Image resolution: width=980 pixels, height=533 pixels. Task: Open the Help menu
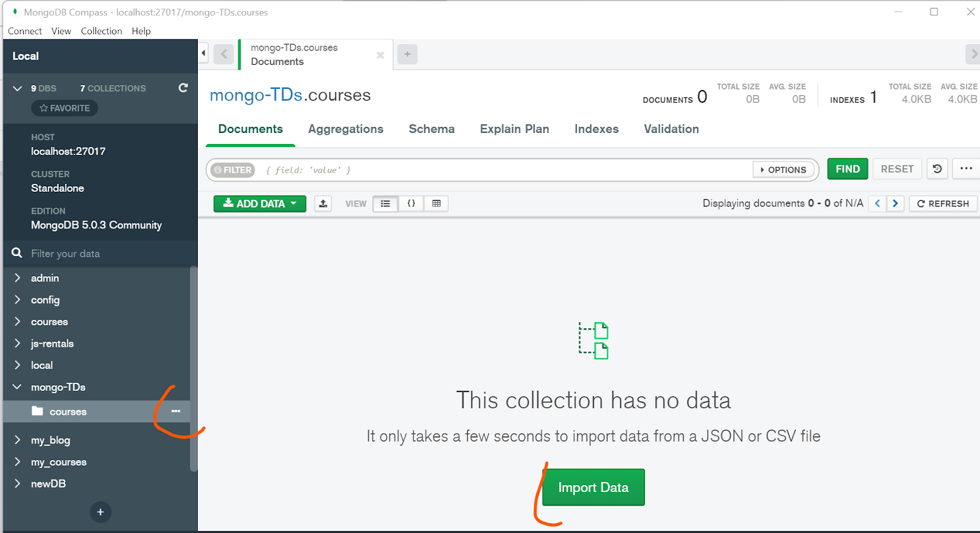[x=141, y=31]
